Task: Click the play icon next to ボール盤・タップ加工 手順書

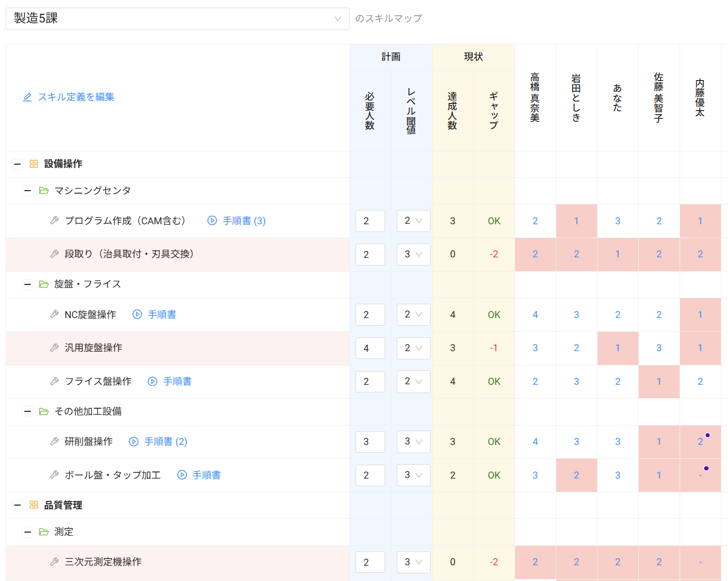Action: [x=182, y=475]
